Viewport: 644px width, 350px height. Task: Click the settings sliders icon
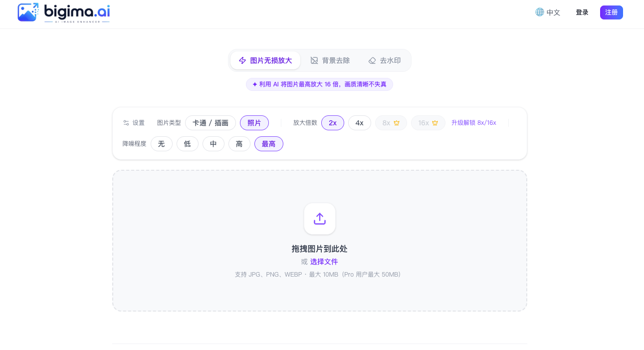126,123
